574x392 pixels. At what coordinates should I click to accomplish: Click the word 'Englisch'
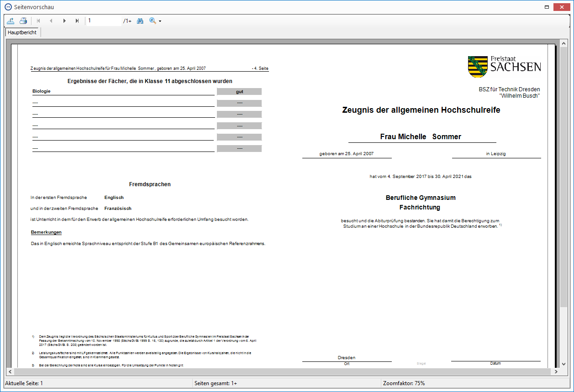pyautogui.click(x=114, y=198)
